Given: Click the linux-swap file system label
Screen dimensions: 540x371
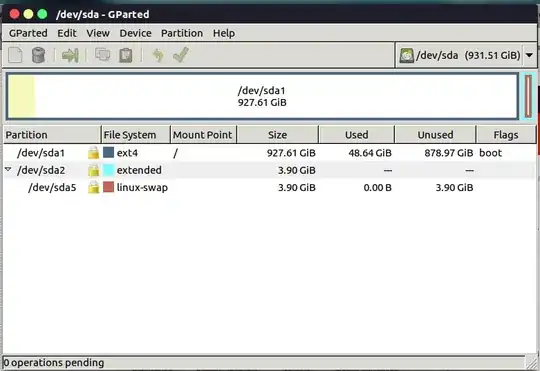Looking at the screenshot, I should [142, 188].
